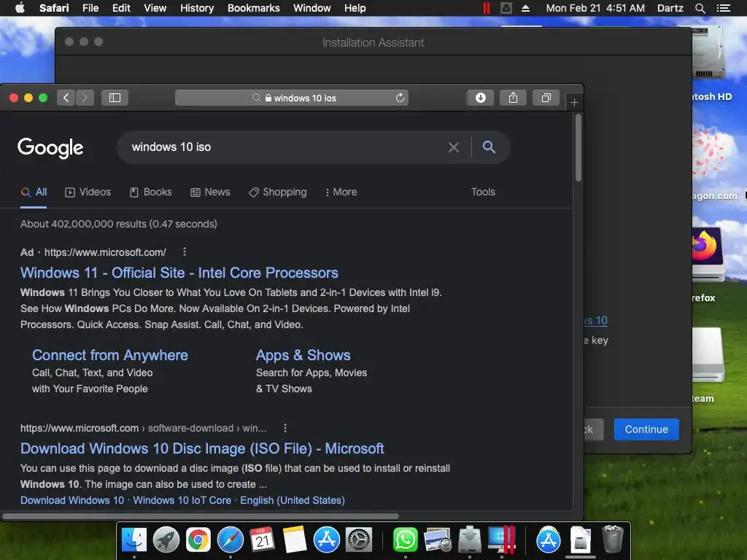Launch Google Chrome from the Dock
The height and width of the screenshot is (560, 747).
198,540
